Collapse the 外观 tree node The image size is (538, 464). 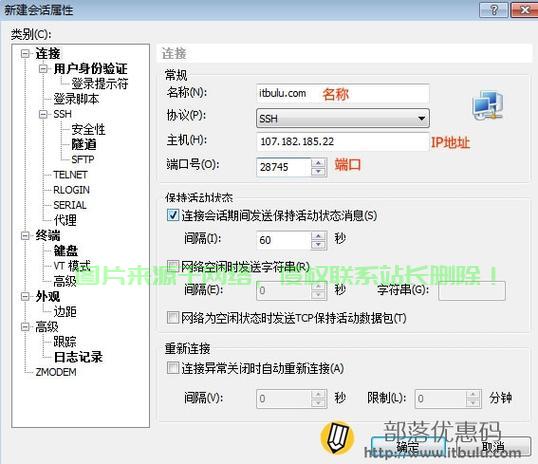click(x=25, y=296)
